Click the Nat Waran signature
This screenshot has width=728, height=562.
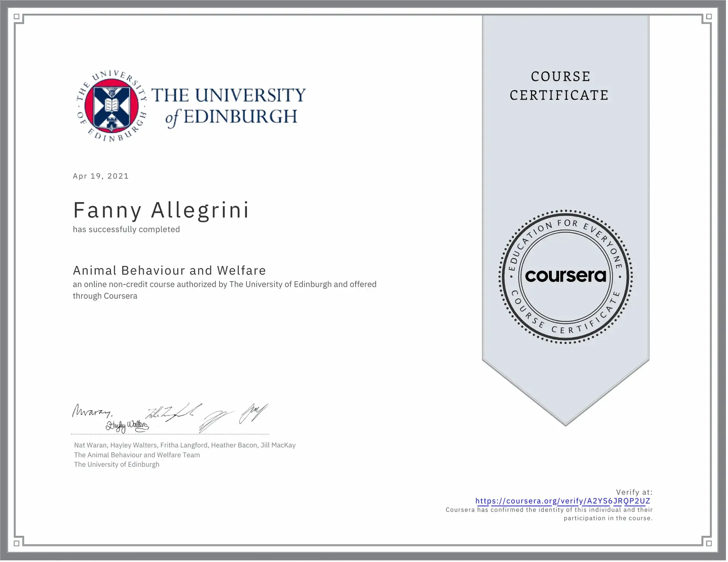click(x=93, y=412)
